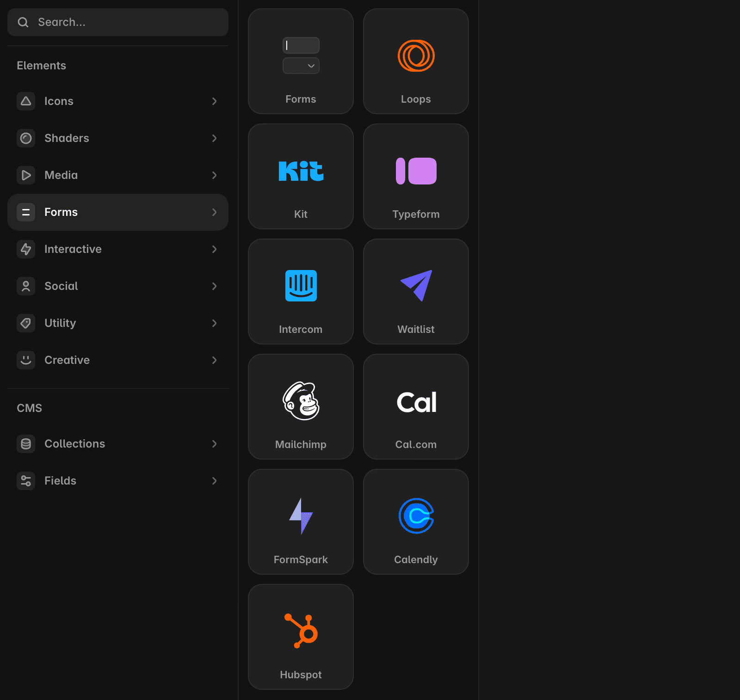Click the Forms card caption text

click(301, 99)
